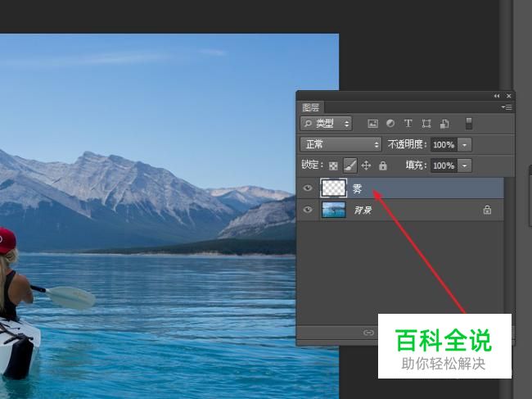Screen dimensions: 532x399
Task: Open the 填充 fill slider arrow
Action: (465, 165)
